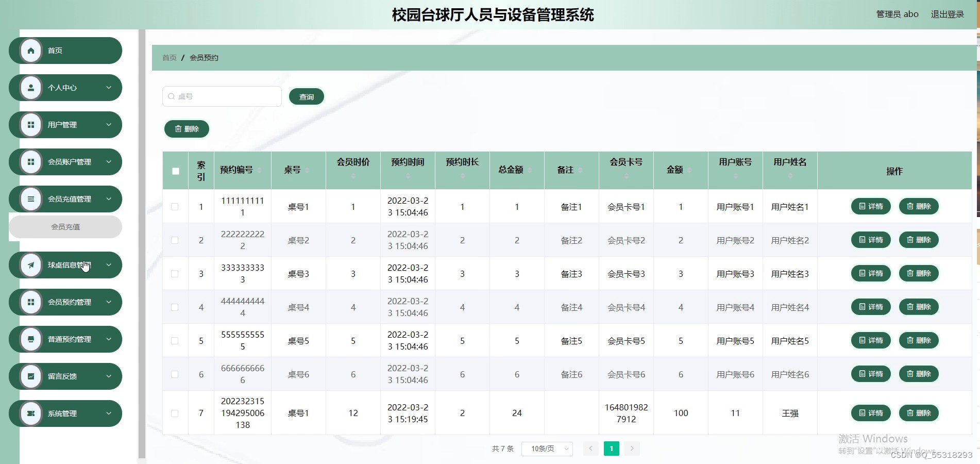Check the checkbox on row 1
The height and width of the screenshot is (464, 980).
click(x=175, y=206)
